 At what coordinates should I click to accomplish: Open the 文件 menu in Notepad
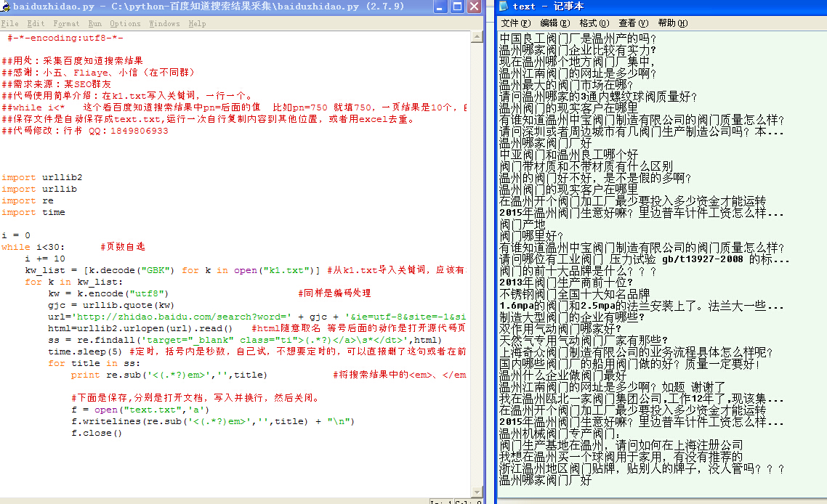[x=516, y=23]
